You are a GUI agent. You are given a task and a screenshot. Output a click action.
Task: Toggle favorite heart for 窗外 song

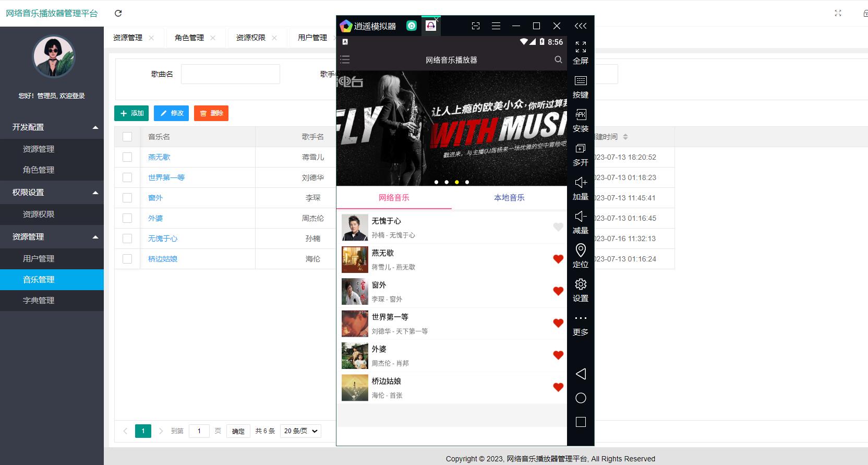pos(558,291)
